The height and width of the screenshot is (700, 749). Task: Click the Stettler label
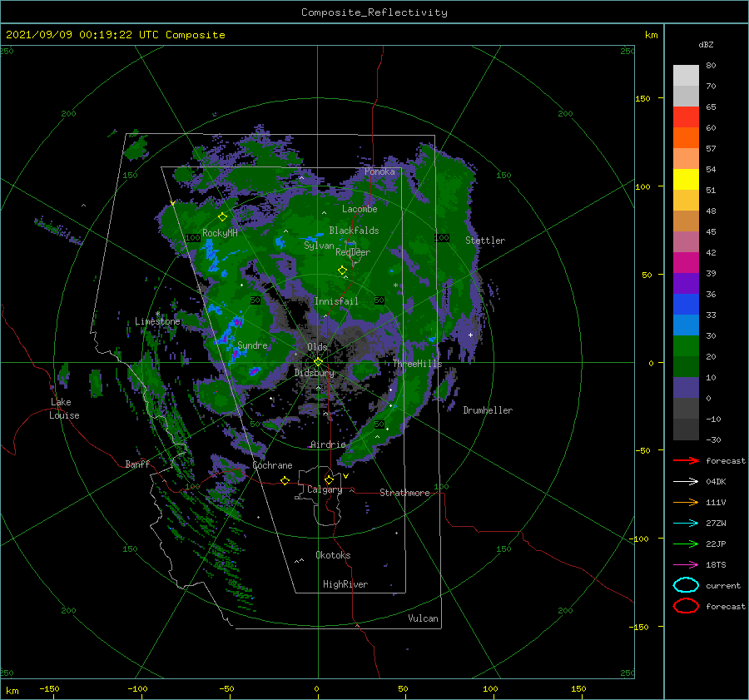pos(485,241)
